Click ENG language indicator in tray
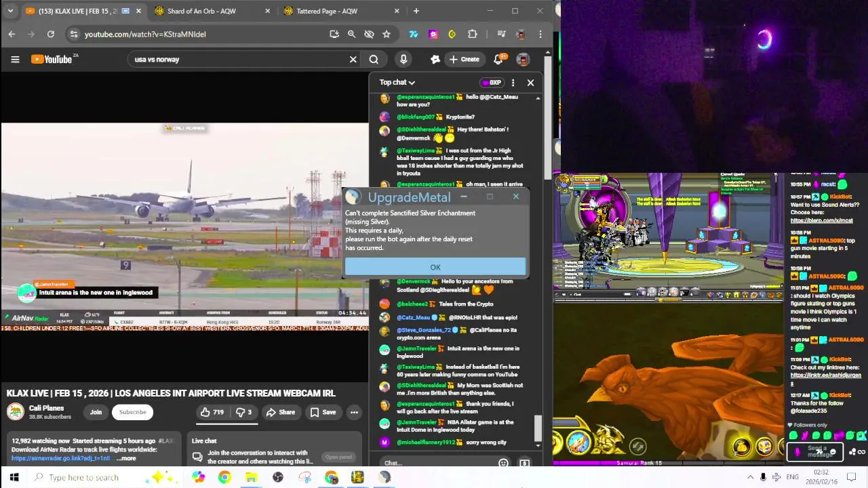This screenshot has width=868, height=488. (792, 478)
